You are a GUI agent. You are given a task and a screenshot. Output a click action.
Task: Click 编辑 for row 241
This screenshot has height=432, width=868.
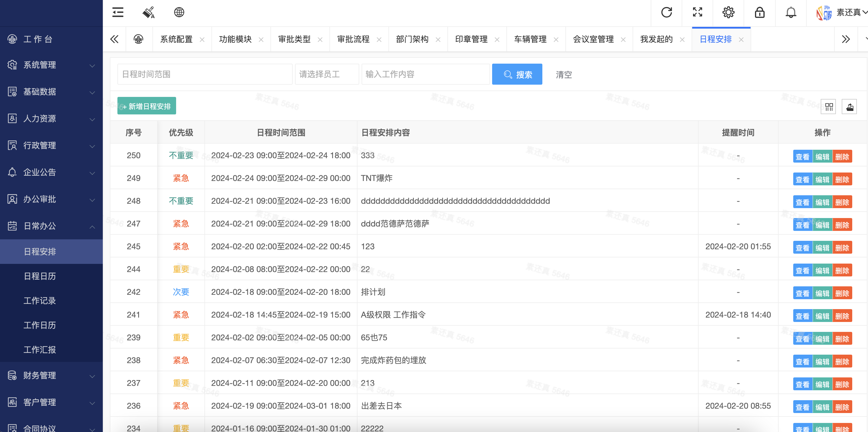pyautogui.click(x=822, y=316)
